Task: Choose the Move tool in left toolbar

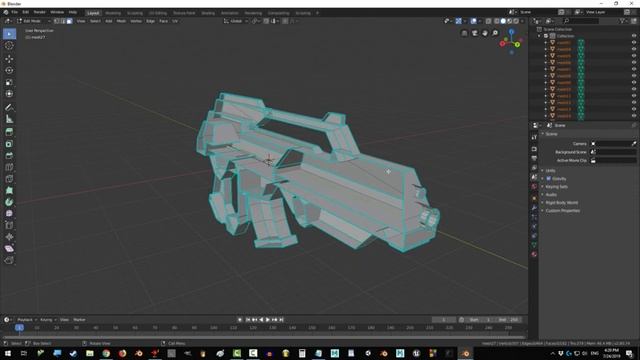Action: click(9, 59)
